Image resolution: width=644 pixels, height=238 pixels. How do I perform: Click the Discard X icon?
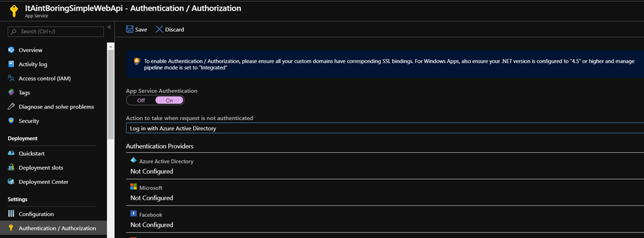pyautogui.click(x=159, y=29)
